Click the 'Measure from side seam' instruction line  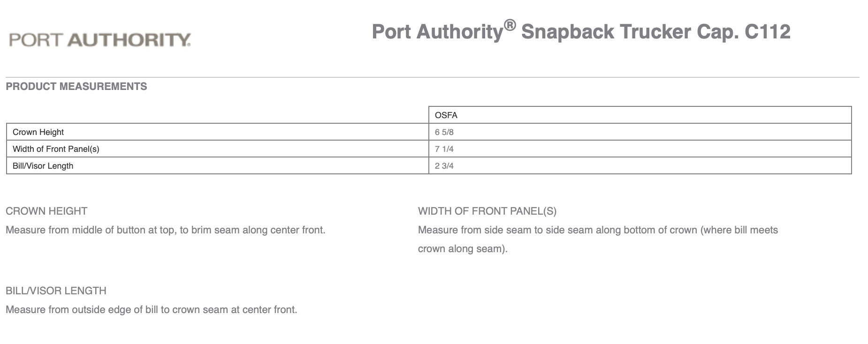[x=598, y=230]
